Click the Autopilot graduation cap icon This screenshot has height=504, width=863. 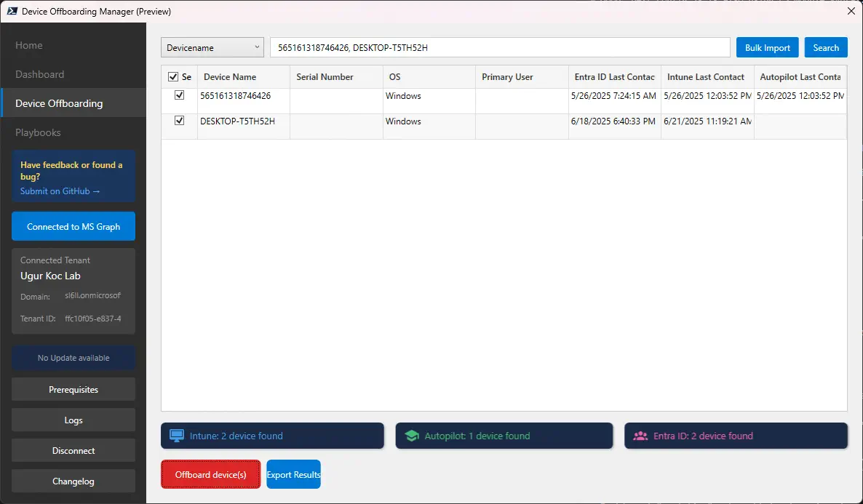[x=413, y=435]
